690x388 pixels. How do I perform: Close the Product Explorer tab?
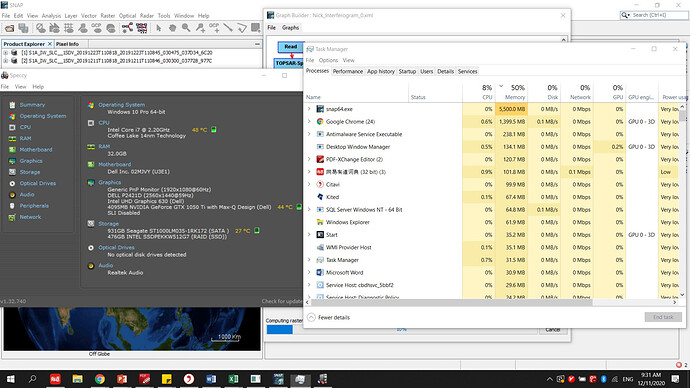point(50,44)
